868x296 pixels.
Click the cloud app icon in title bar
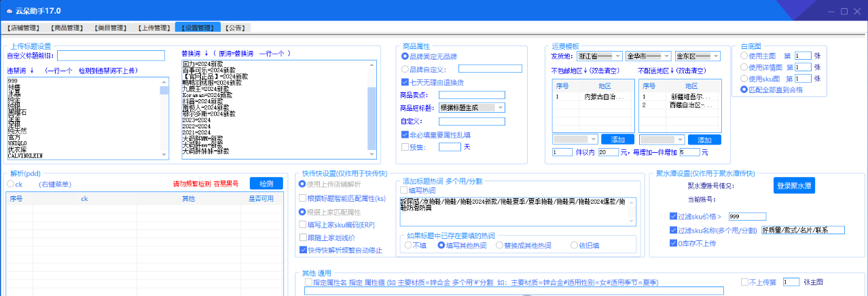tap(10, 12)
